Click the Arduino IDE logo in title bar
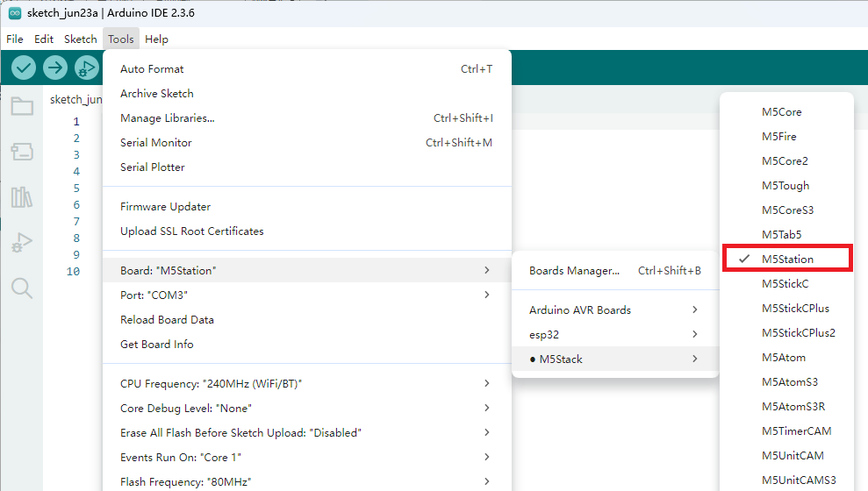The image size is (868, 491). (15, 13)
